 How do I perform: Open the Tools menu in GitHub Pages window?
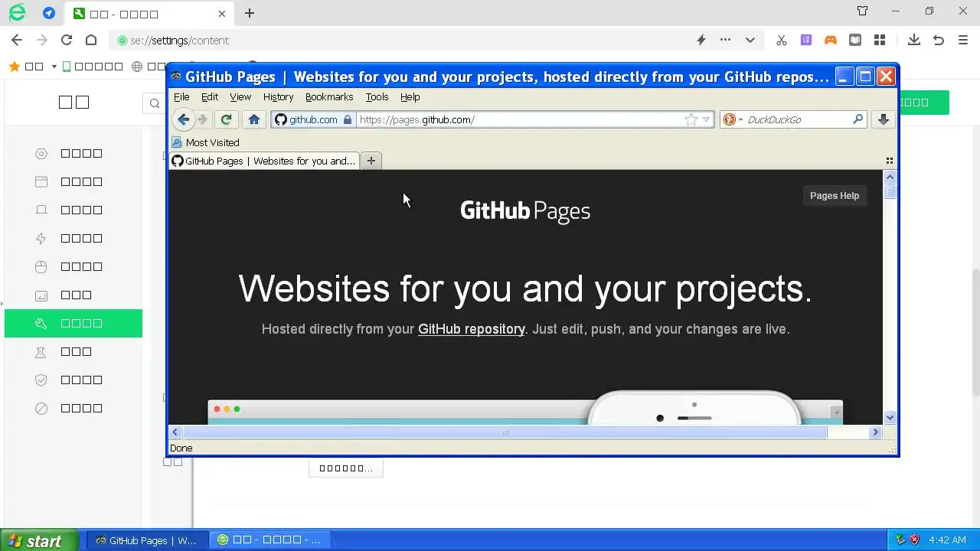(377, 97)
